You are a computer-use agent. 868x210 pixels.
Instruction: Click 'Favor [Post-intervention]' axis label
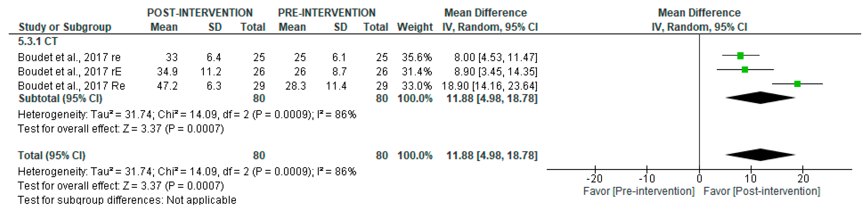pos(761,191)
